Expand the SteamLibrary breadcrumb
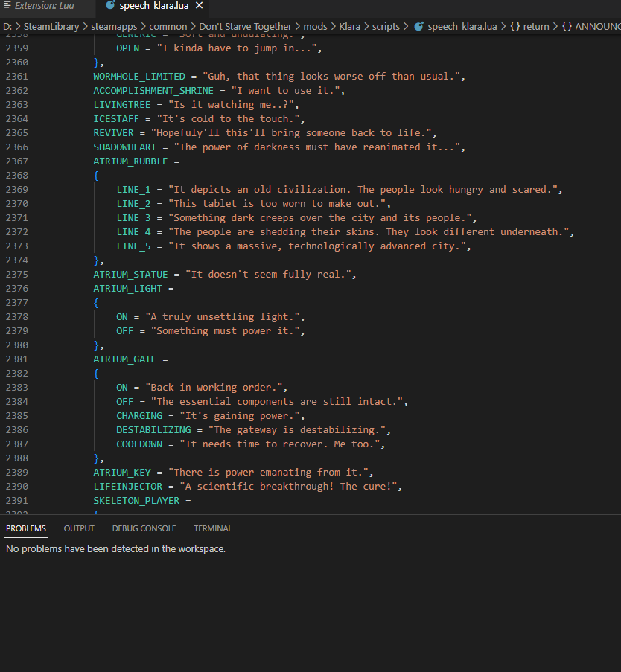Image resolution: width=621 pixels, height=672 pixels. 51,27
